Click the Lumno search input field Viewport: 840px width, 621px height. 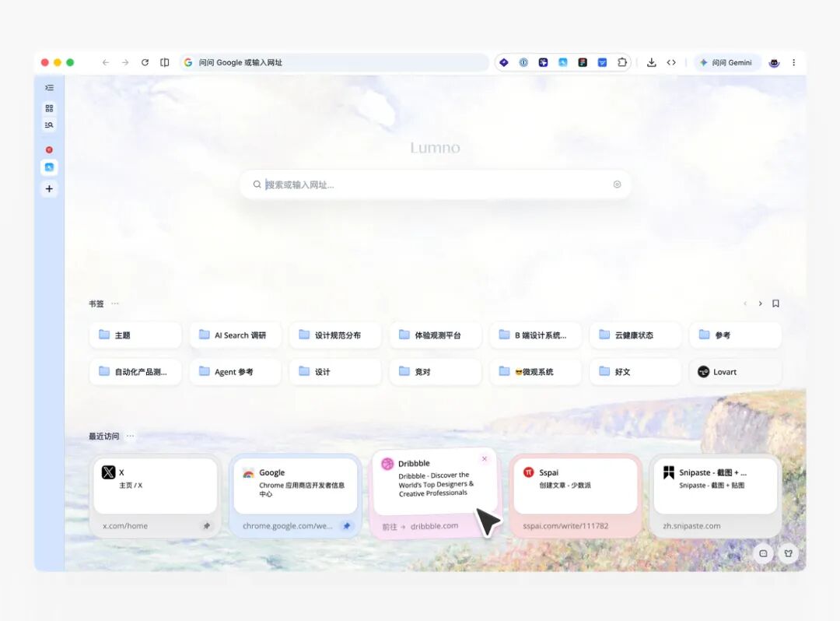click(x=435, y=184)
